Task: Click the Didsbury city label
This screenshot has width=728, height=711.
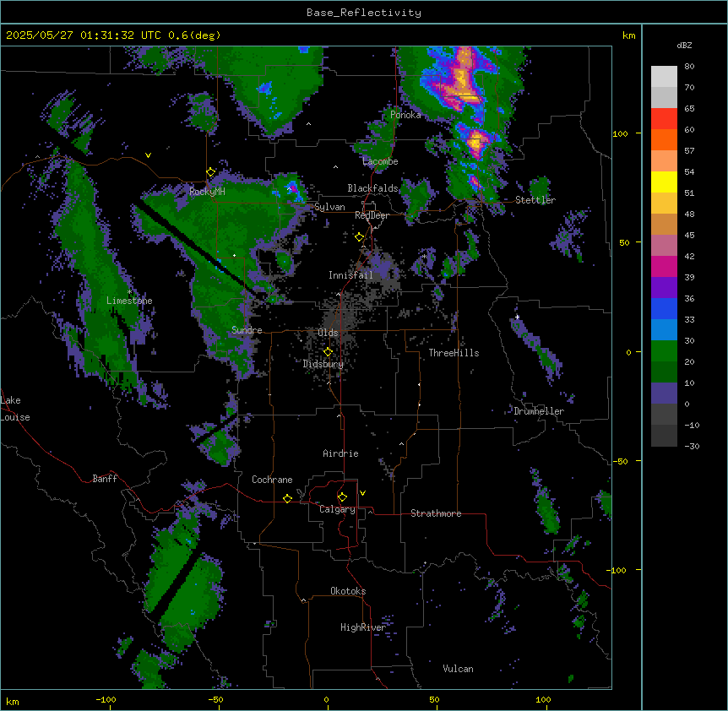Action: 323,364
